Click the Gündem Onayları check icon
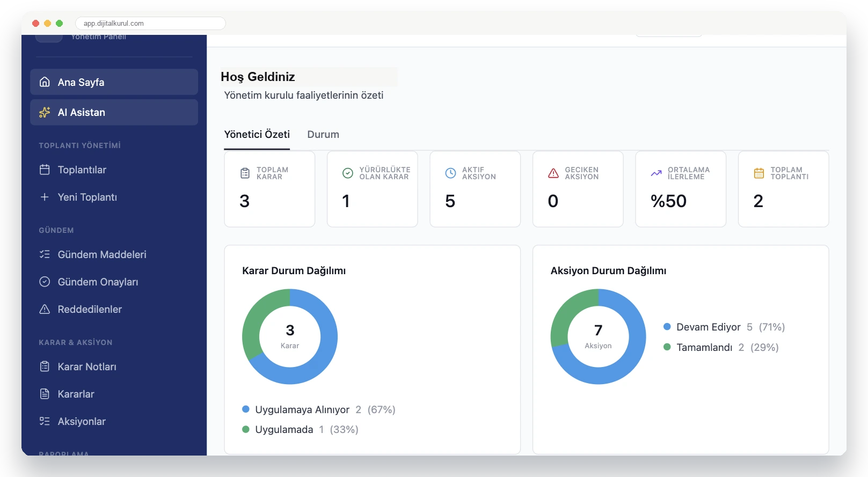 click(45, 282)
